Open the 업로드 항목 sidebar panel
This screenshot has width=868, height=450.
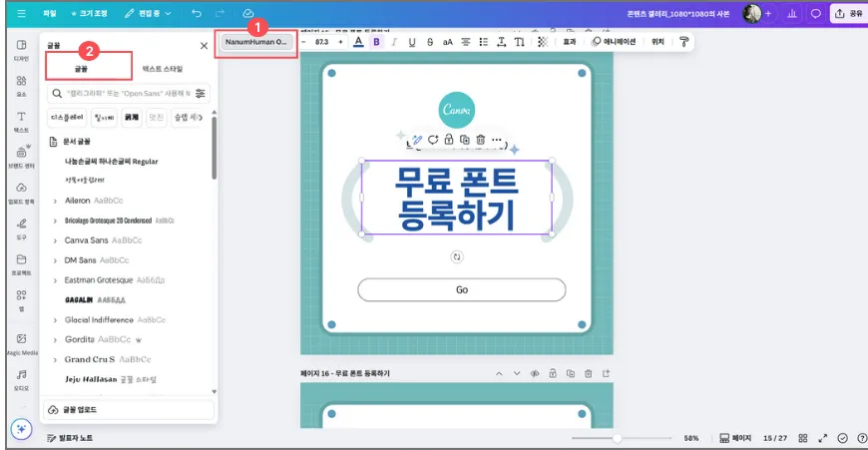(22, 194)
